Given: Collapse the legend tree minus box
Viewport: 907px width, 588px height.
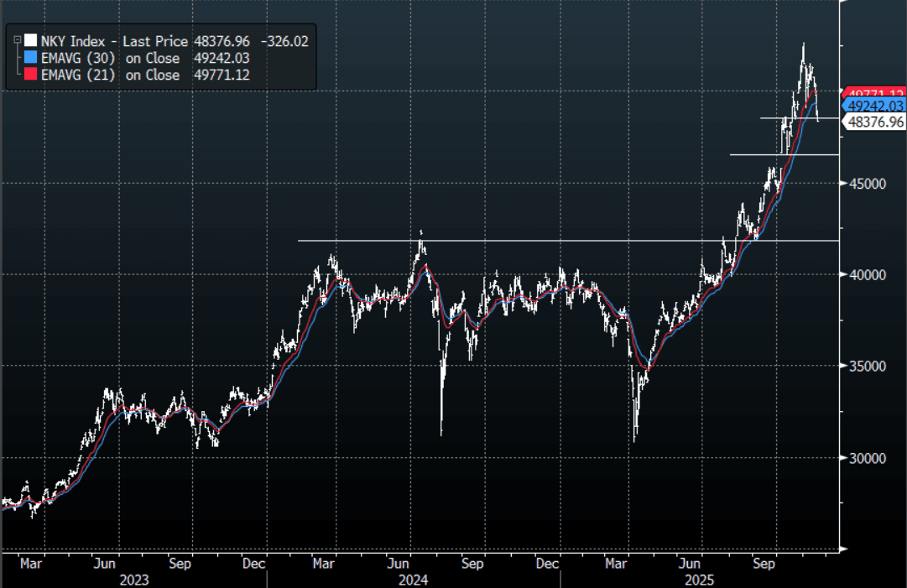Looking at the screenshot, I should tap(17, 39).
